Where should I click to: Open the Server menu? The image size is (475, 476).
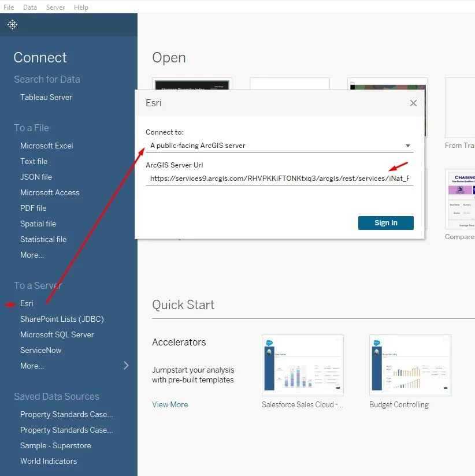tap(55, 8)
